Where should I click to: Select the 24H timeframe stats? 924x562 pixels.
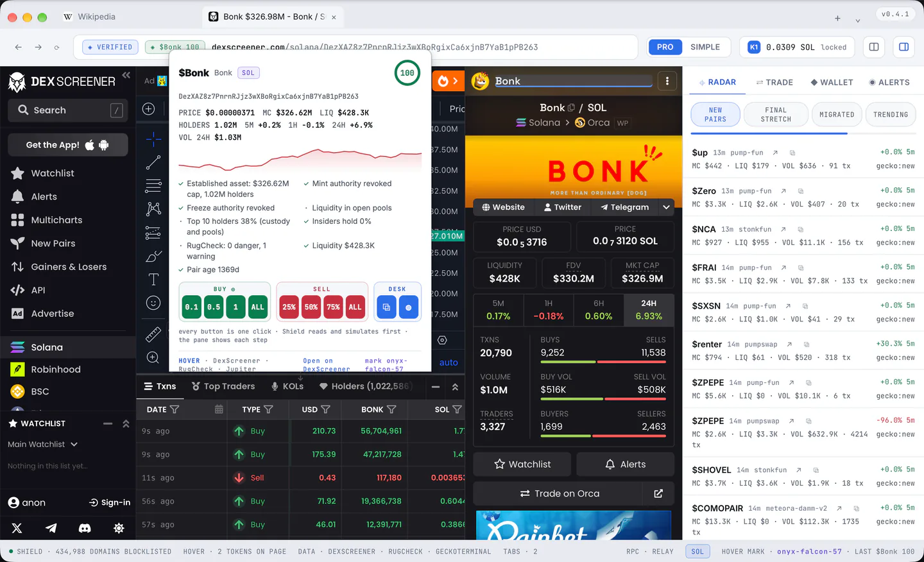pyautogui.click(x=649, y=310)
